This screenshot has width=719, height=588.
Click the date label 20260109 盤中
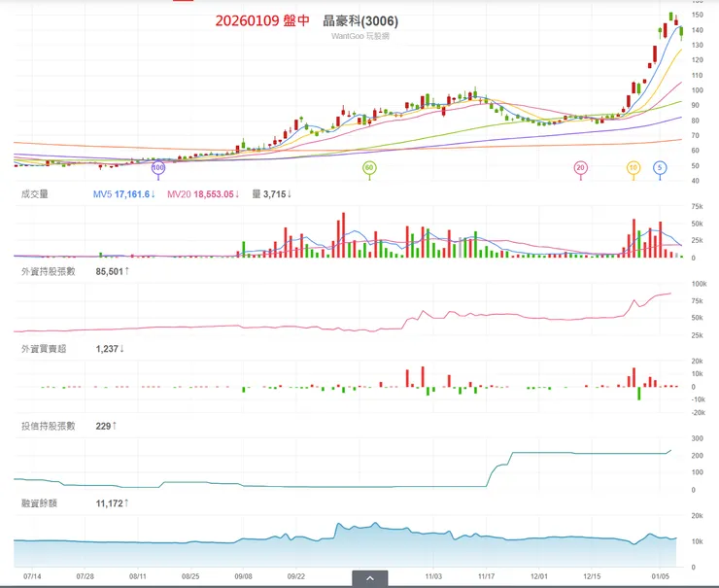(262, 20)
